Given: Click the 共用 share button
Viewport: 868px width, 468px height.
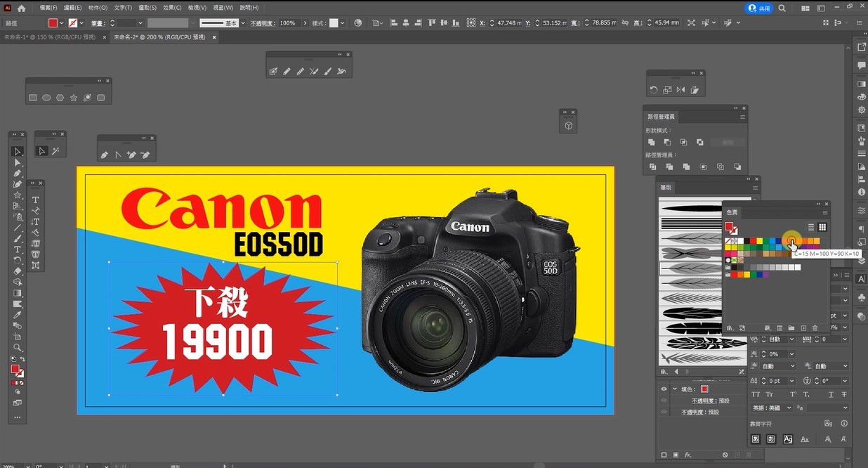Looking at the screenshot, I should tap(759, 8).
